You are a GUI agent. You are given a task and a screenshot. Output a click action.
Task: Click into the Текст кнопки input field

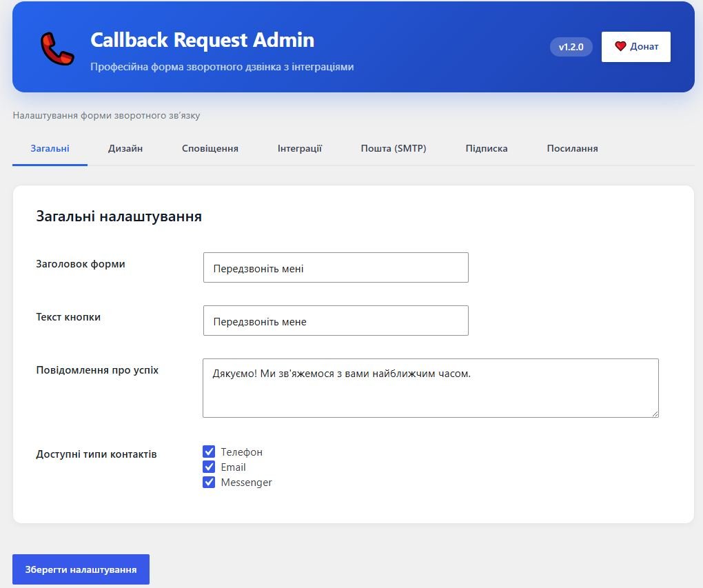336,321
